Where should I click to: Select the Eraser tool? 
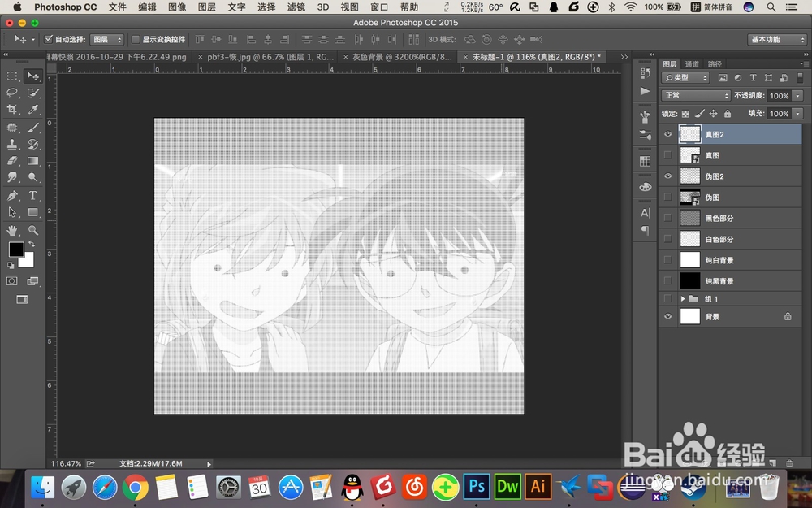pos(12,161)
